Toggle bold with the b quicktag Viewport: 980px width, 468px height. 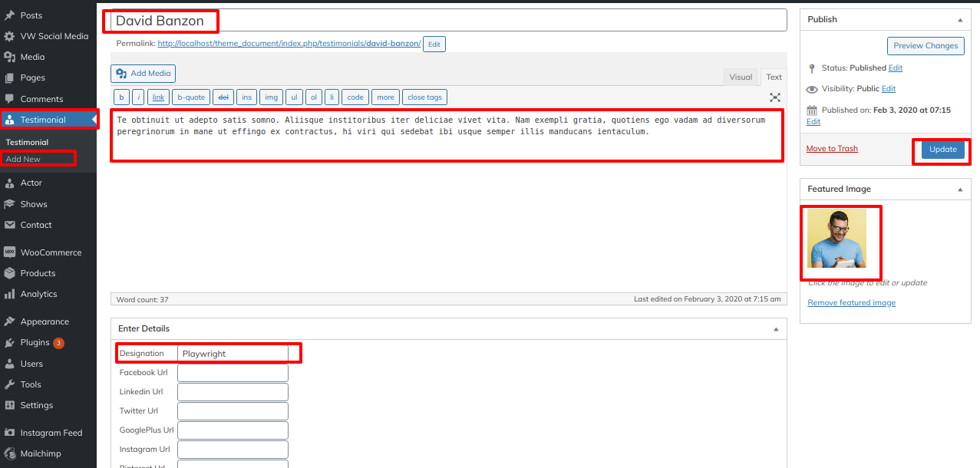pyautogui.click(x=121, y=97)
